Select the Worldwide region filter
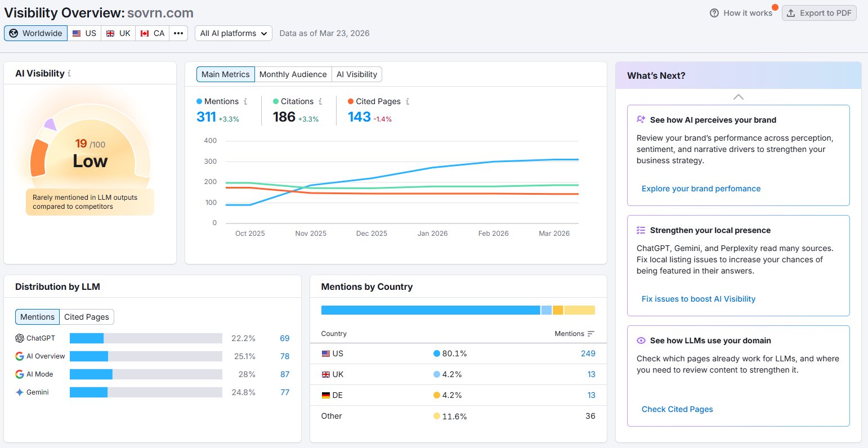868x448 pixels. click(x=36, y=33)
